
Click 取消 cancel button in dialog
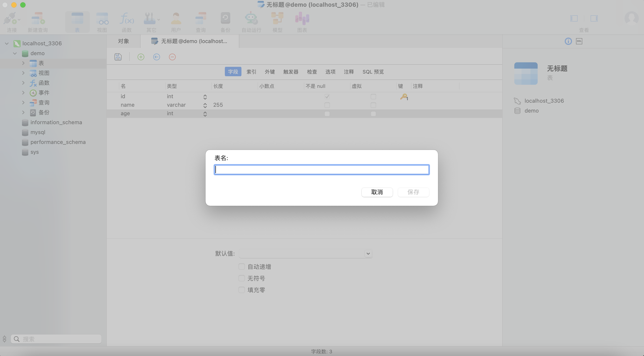coord(377,192)
